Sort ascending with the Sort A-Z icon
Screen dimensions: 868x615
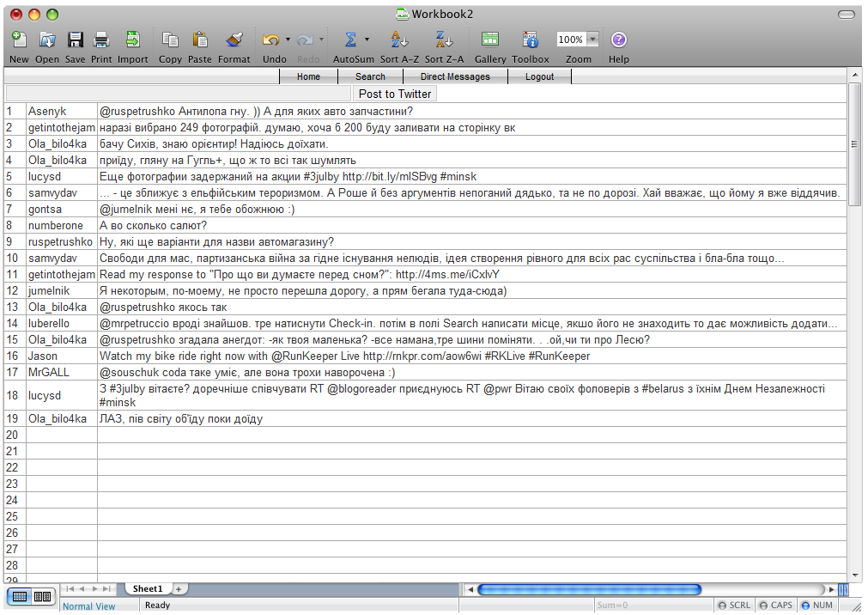(399, 40)
